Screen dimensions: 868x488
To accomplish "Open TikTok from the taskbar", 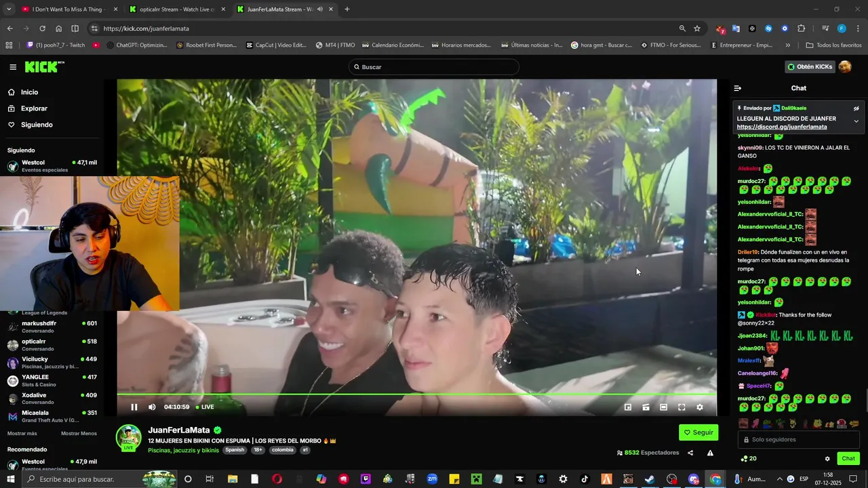I will pyautogui.click(x=585, y=479).
